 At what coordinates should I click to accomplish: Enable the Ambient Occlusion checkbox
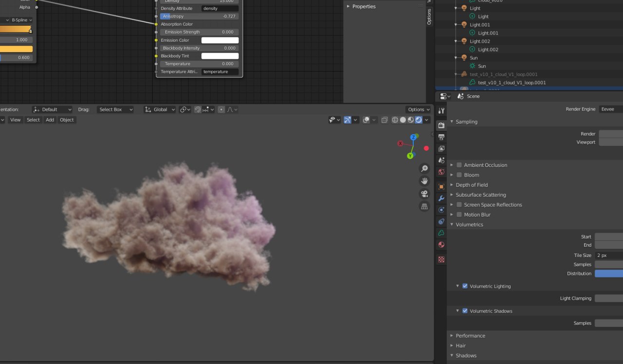459,165
